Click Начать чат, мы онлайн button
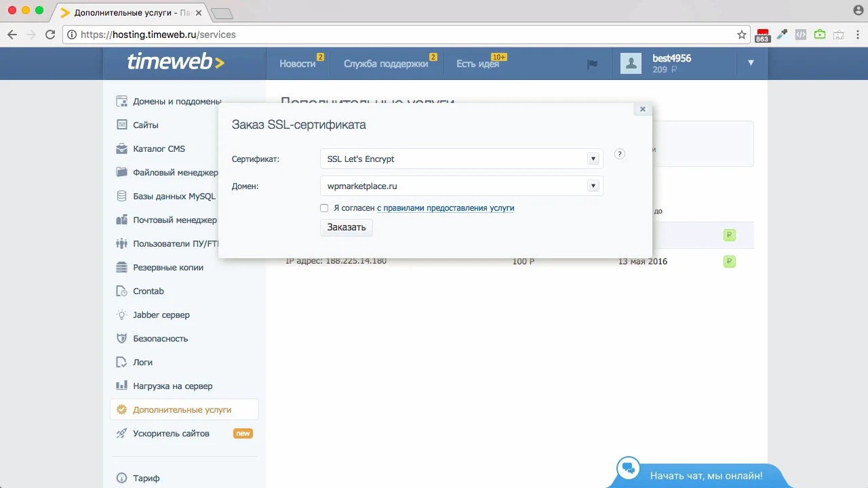Viewport: 868px width, 488px height. tap(706, 476)
